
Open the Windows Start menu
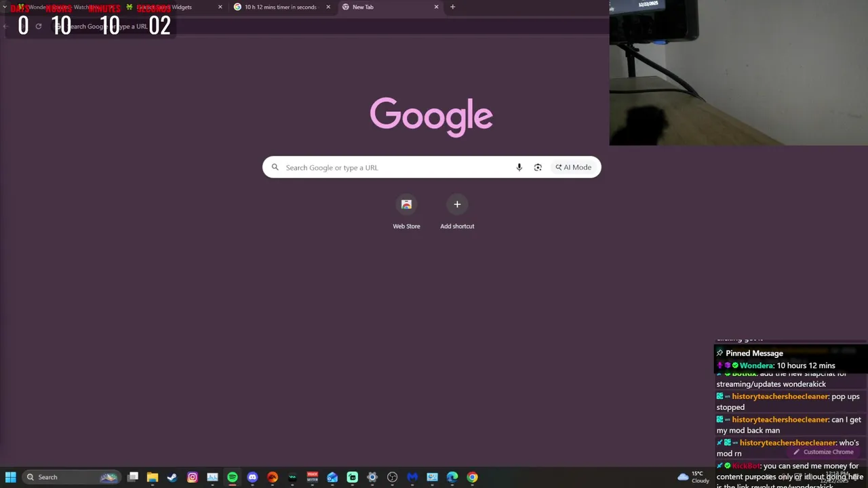(x=10, y=477)
